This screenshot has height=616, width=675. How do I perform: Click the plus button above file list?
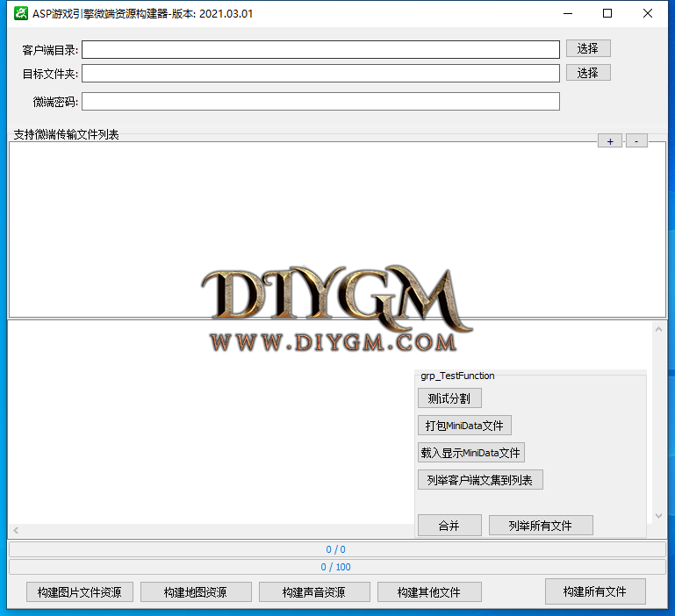click(x=610, y=141)
